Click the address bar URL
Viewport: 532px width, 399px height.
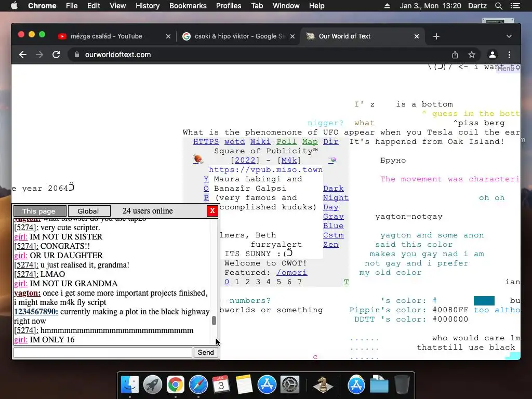point(118,55)
